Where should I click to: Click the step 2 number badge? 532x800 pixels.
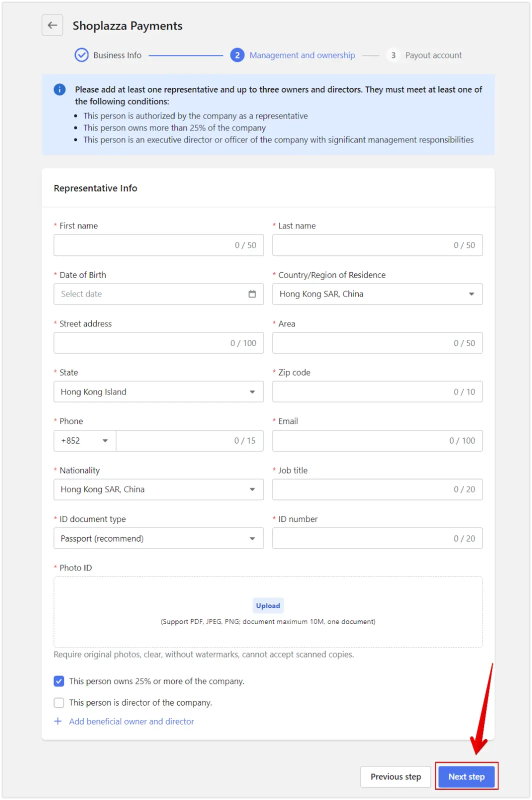tap(237, 55)
